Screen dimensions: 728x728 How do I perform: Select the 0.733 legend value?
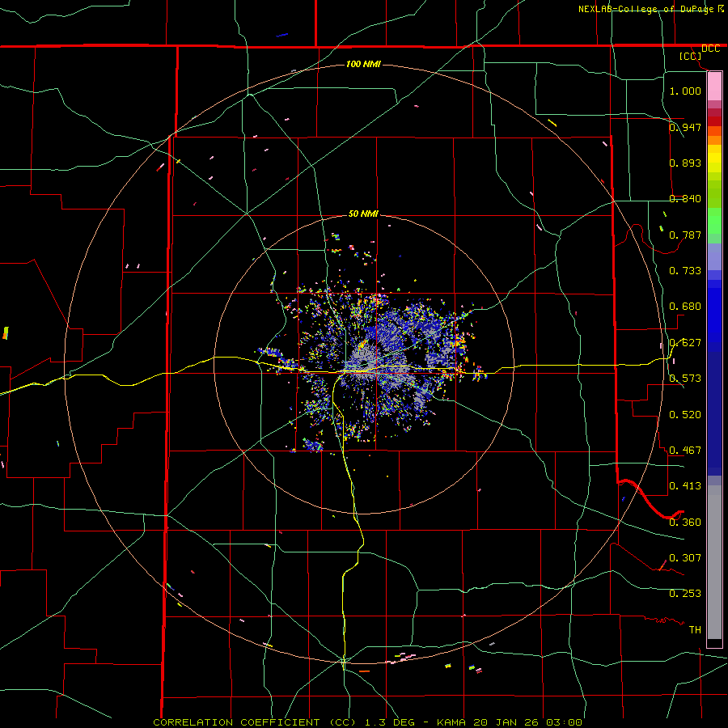[685, 271]
